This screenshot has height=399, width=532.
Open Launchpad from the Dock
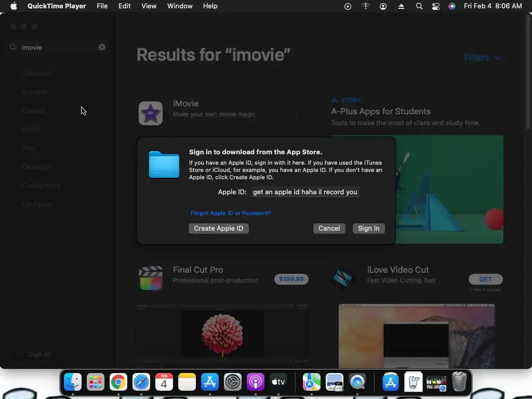pos(96,382)
